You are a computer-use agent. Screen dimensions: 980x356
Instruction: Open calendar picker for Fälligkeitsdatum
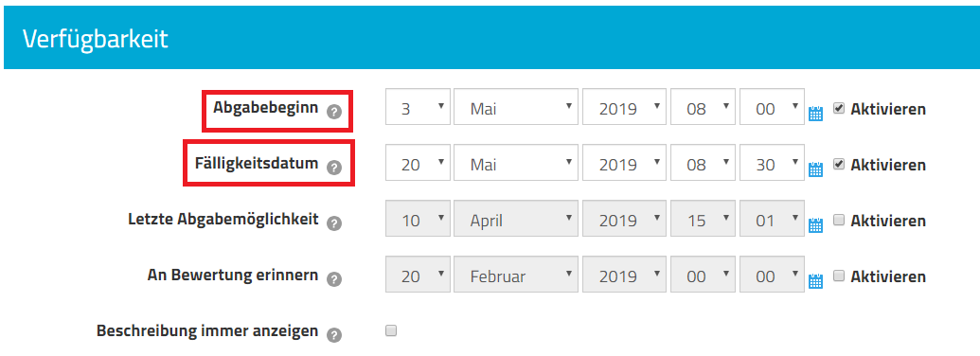pos(815,169)
